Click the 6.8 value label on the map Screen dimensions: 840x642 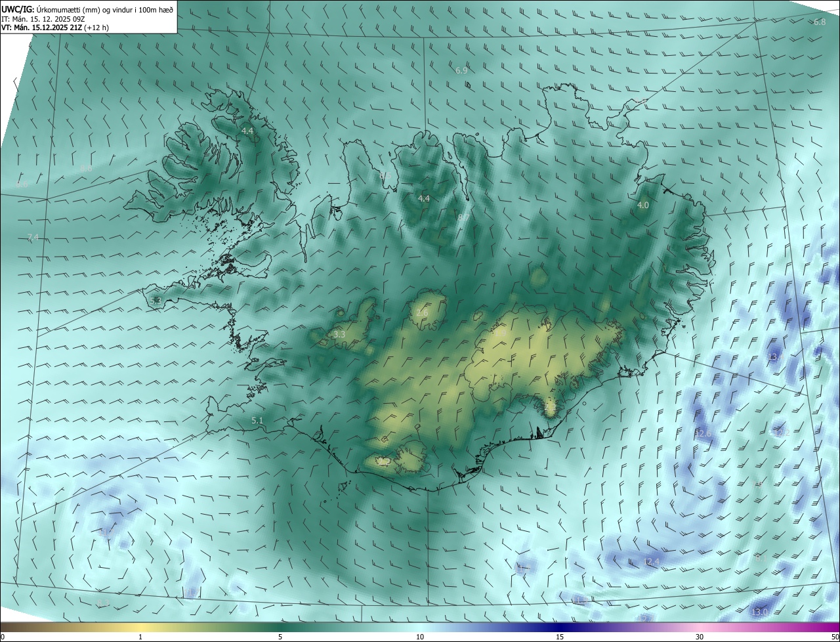tap(820, 22)
